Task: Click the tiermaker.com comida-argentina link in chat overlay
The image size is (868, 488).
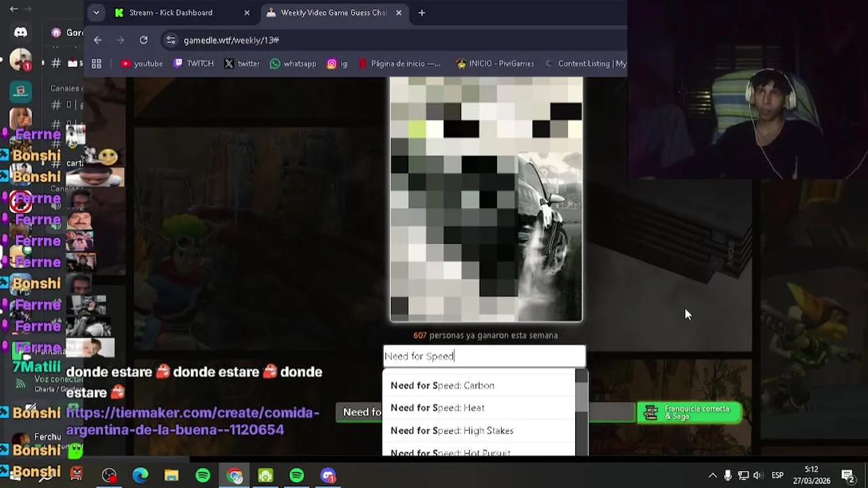Action: [193, 421]
